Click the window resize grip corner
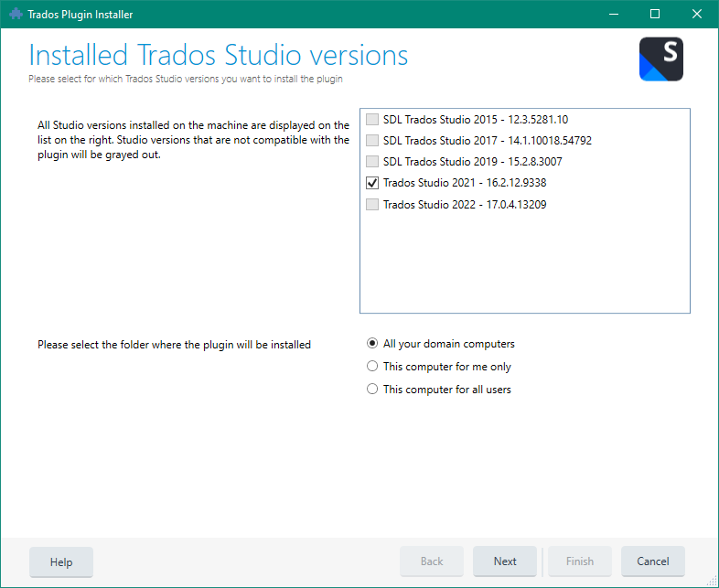Image resolution: width=719 pixels, height=588 pixels. coord(712,581)
